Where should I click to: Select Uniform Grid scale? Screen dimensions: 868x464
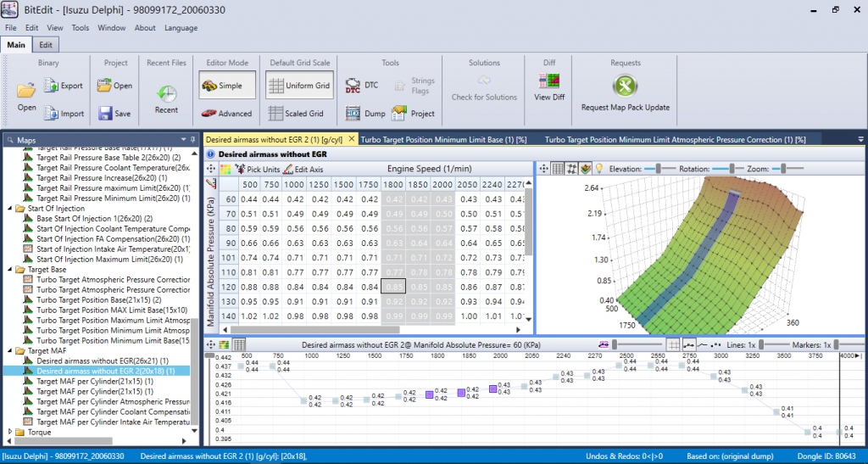299,86
